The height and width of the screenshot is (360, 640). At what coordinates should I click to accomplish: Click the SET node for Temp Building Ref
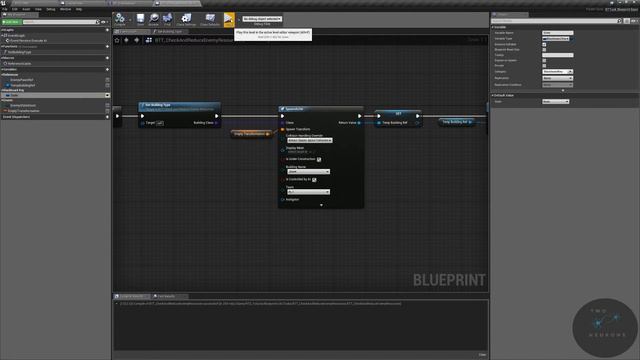pos(398,118)
